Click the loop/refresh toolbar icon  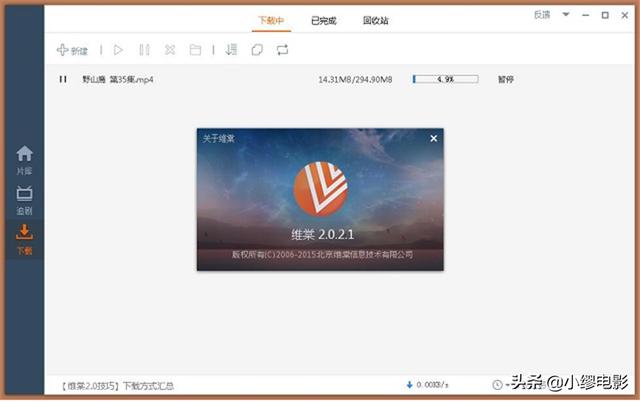pyautogui.click(x=282, y=50)
